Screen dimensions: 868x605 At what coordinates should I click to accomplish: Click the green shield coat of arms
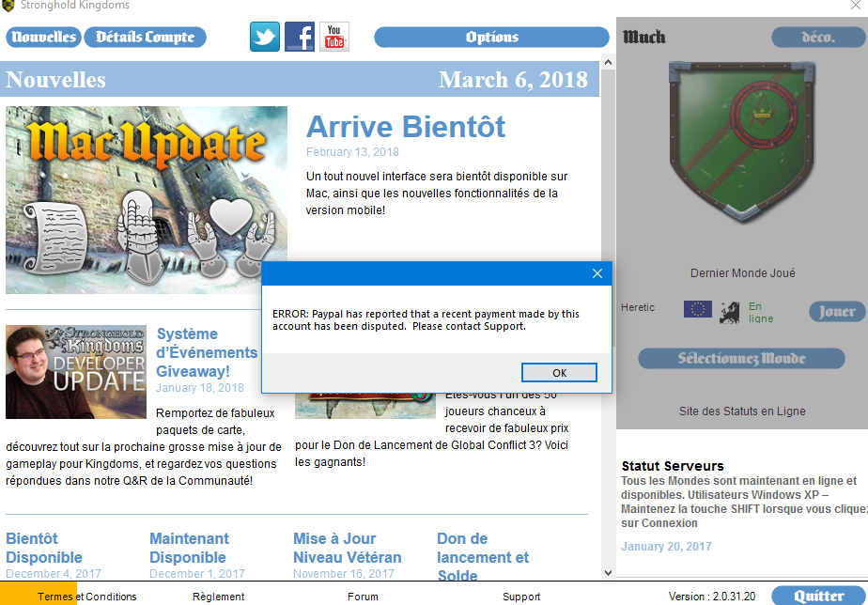[x=742, y=141]
